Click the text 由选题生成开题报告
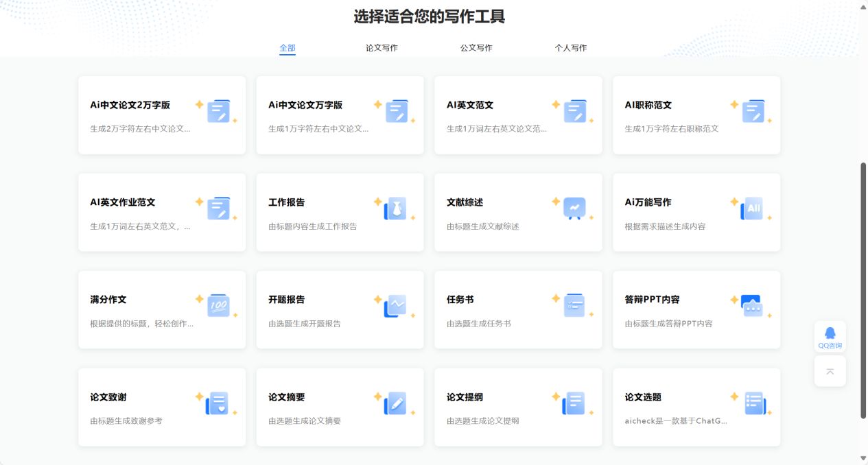868x465 pixels. [x=305, y=323]
